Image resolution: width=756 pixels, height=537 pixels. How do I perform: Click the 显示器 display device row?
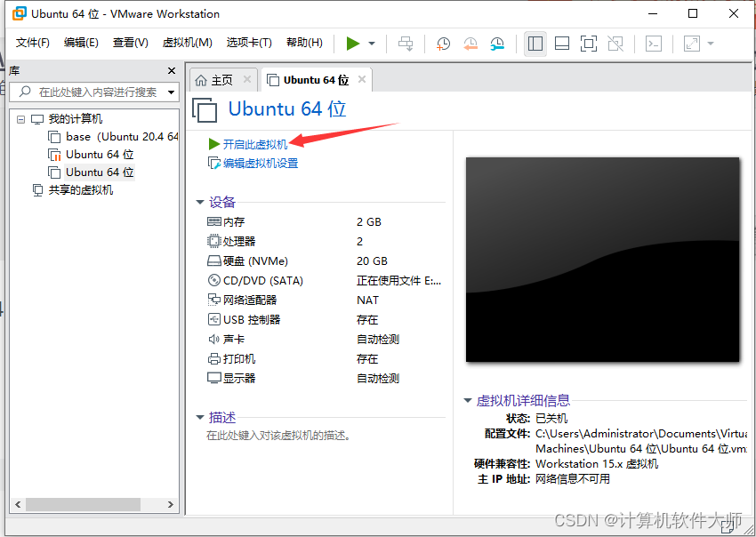click(x=326, y=379)
